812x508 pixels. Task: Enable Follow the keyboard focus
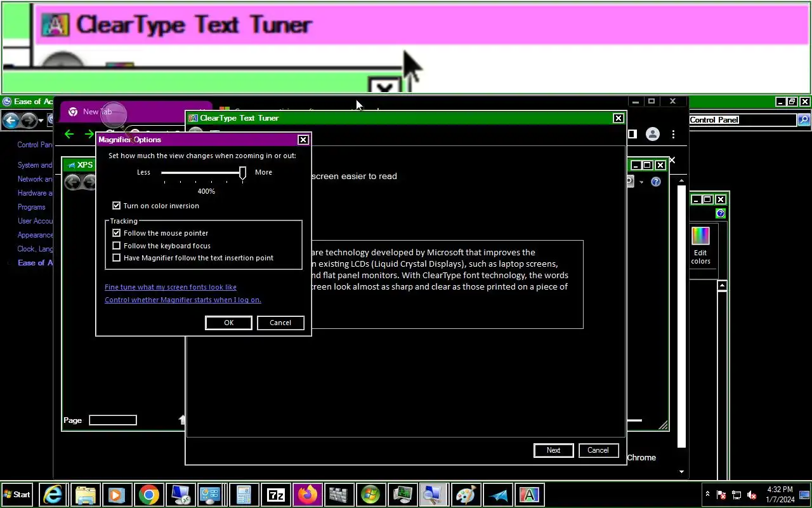click(116, 246)
